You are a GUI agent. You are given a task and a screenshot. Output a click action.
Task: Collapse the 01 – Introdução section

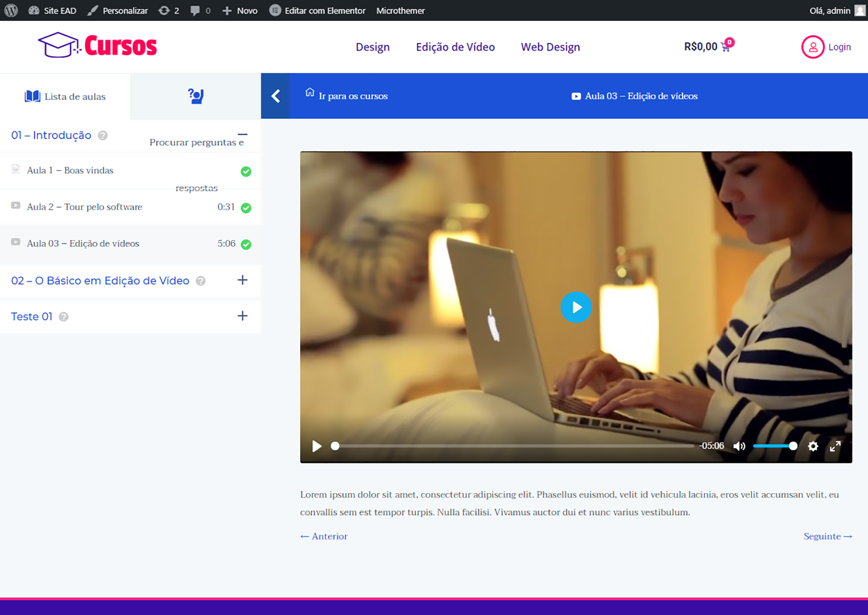pyautogui.click(x=243, y=134)
